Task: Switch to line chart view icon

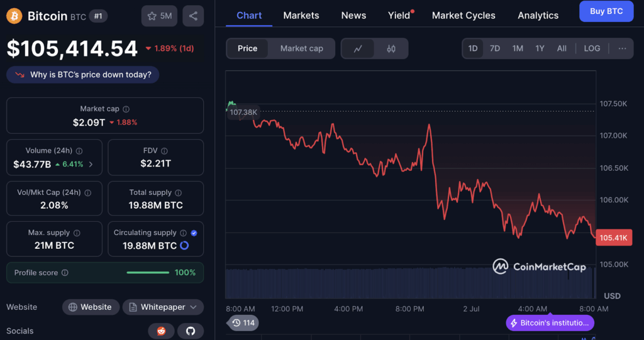Action: coord(358,48)
